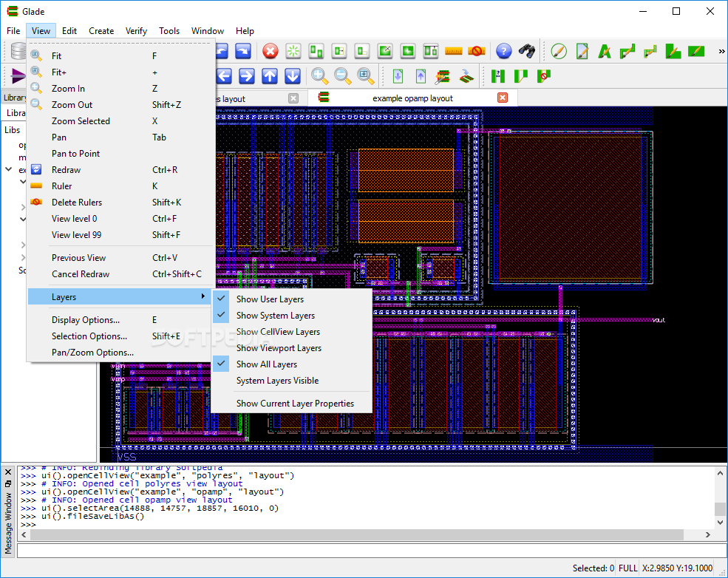Open the File menu
This screenshot has width=728, height=578.
pos(13,30)
